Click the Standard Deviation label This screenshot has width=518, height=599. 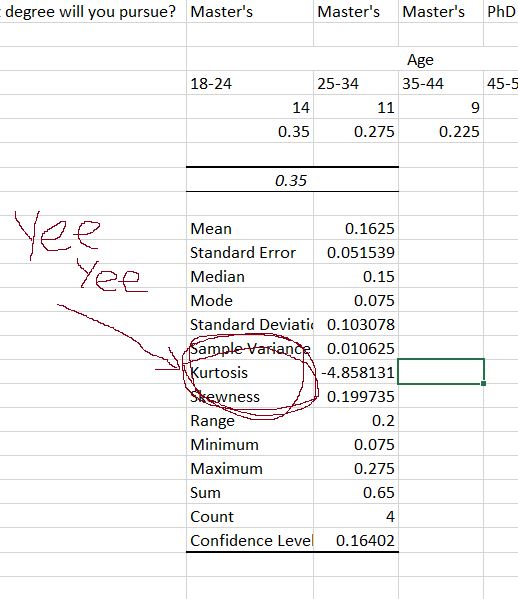point(250,324)
